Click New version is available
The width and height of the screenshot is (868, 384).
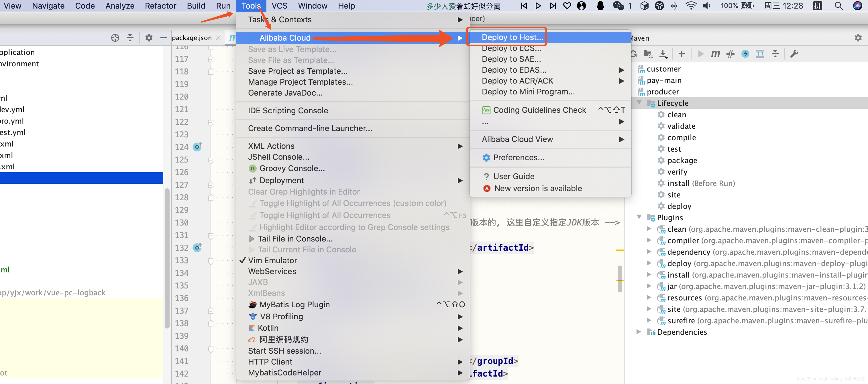[550, 189]
